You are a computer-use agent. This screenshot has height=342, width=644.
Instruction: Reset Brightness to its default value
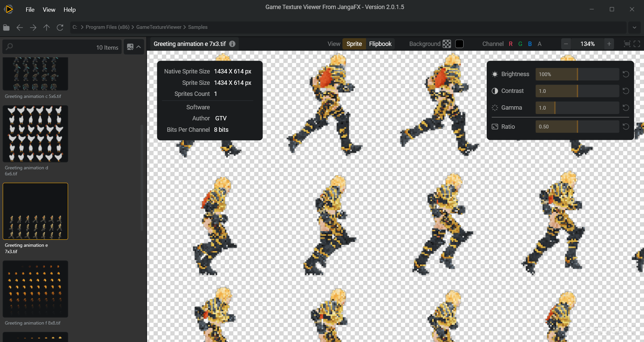tap(626, 74)
